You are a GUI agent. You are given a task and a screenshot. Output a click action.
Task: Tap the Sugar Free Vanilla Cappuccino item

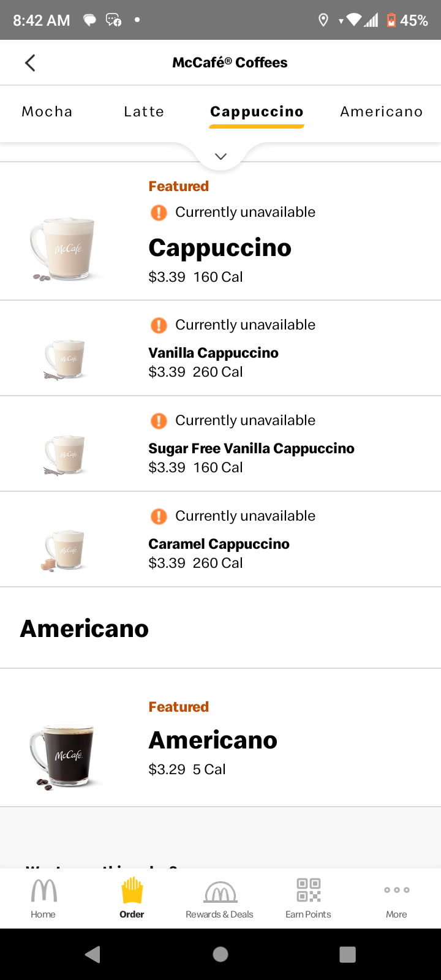251,448
